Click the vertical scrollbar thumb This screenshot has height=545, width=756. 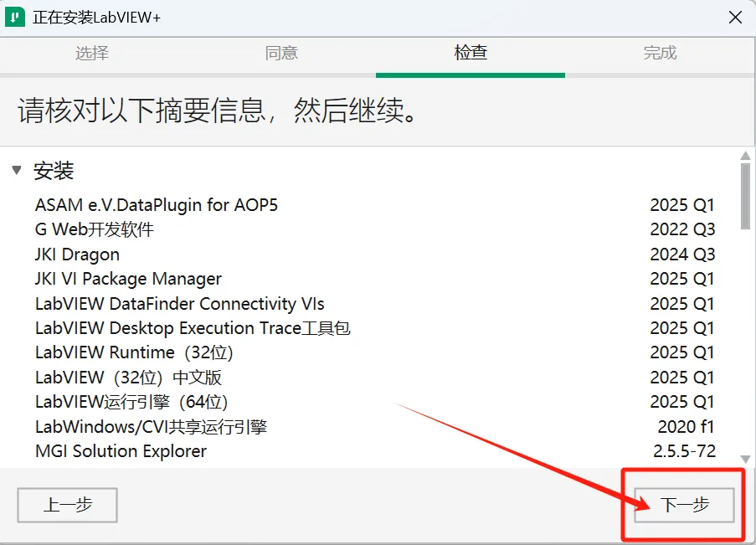click(745, 196)
